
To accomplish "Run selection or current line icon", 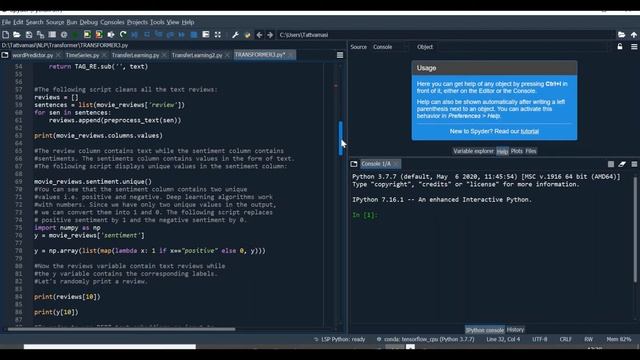I will pyautogui.click(x=111, y=35).
